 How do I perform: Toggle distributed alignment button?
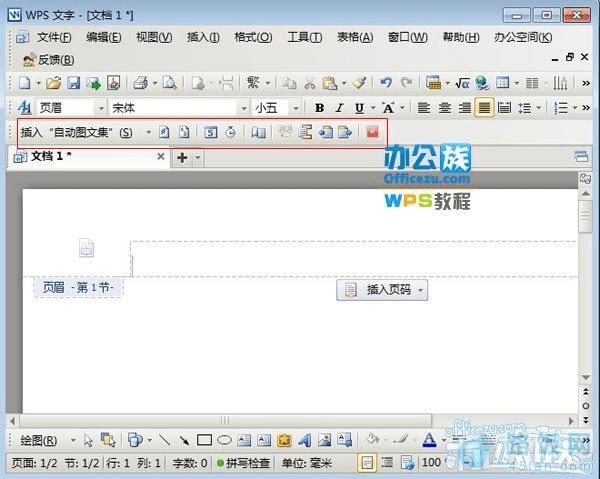tap(504, 108)
